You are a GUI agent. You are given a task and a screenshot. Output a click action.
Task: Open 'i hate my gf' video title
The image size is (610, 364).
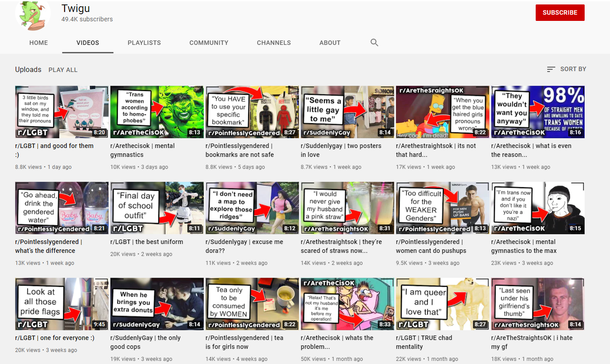click(532, 342)
